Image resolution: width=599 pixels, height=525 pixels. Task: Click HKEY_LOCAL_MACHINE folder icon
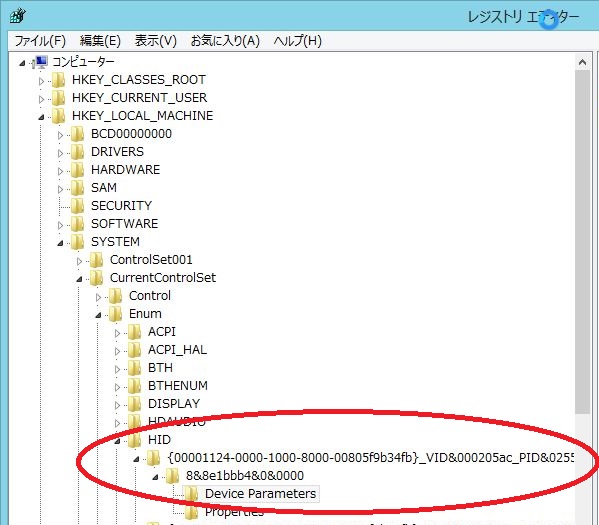pos(58,116)
